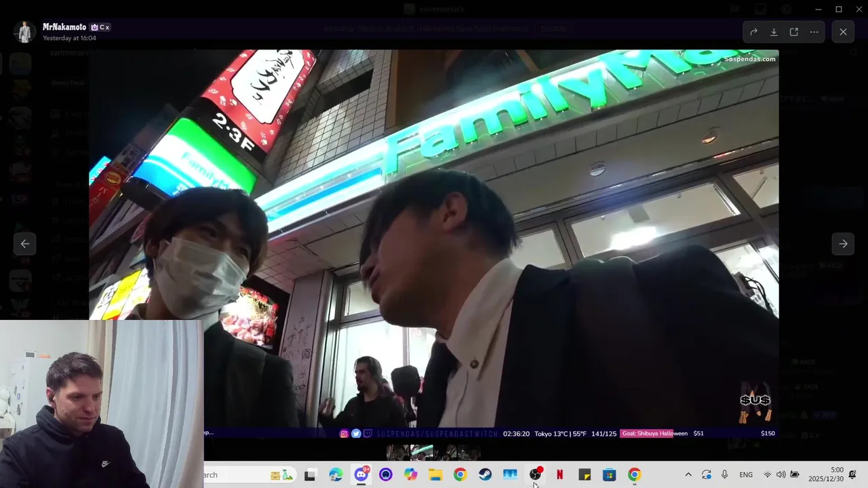Expand the hidden system tray icons chevron

tap(688, 475)
